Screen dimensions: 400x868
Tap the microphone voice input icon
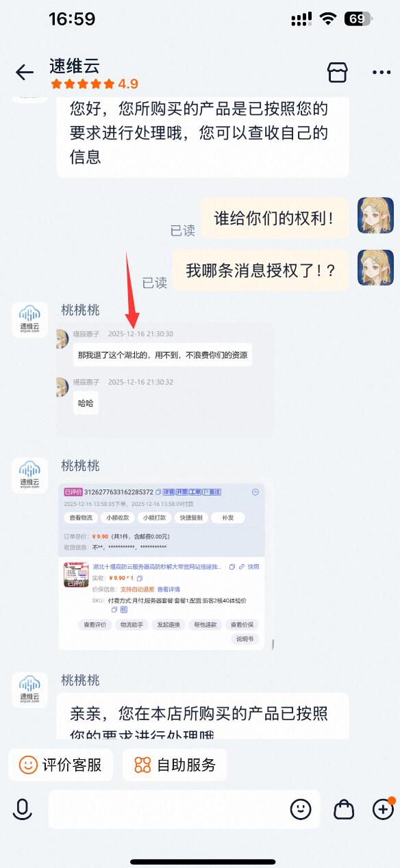pyautogui.click(x=23, y=809)
